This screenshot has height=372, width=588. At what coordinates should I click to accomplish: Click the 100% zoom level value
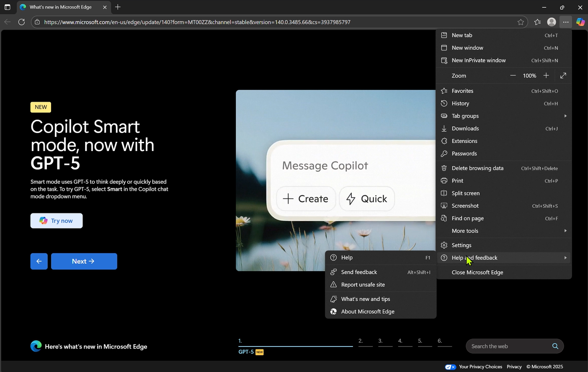529,76
